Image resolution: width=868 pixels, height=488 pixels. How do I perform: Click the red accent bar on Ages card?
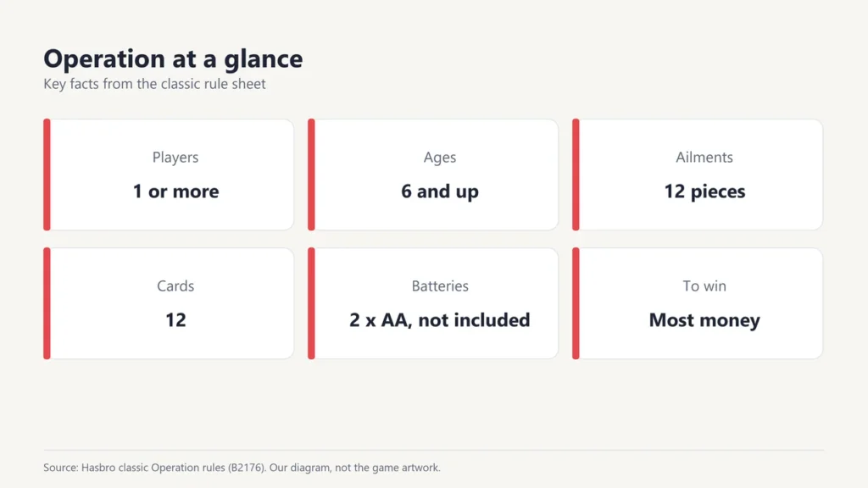pos(311,175)
